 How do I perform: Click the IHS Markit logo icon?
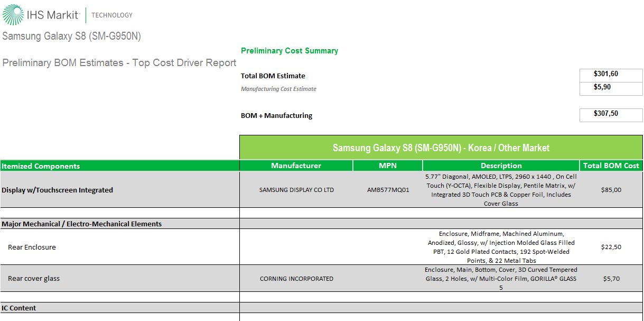pyautogui.click(x=13, y=15)
